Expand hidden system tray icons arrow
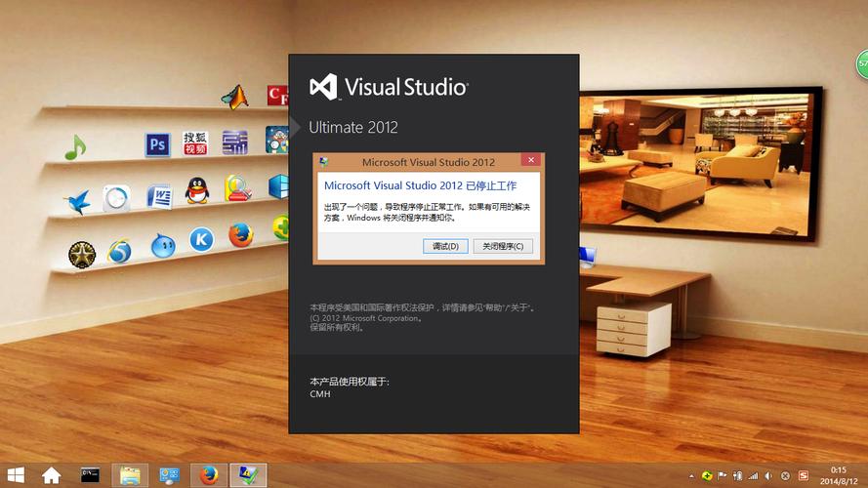 tap(691, 476)
